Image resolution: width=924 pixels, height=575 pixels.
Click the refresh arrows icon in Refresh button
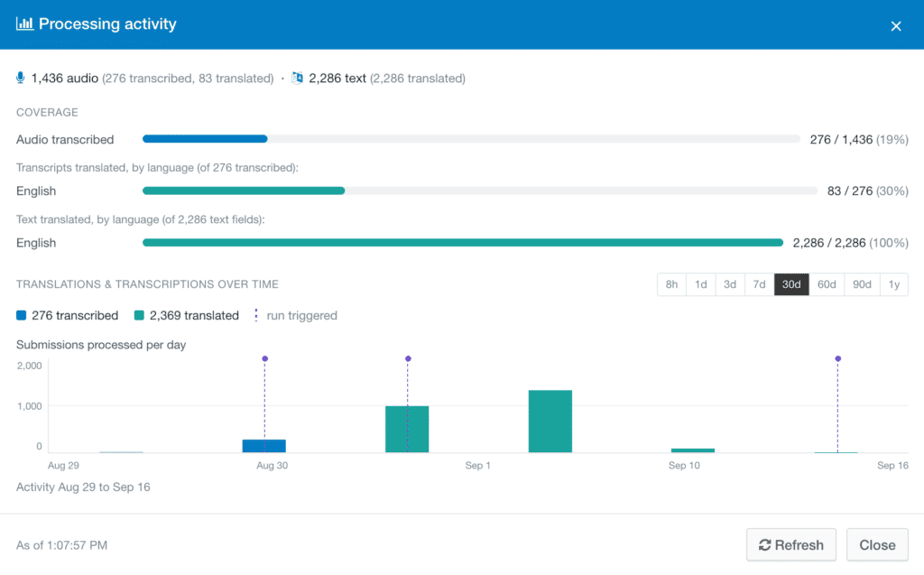[x=765, y=545]
